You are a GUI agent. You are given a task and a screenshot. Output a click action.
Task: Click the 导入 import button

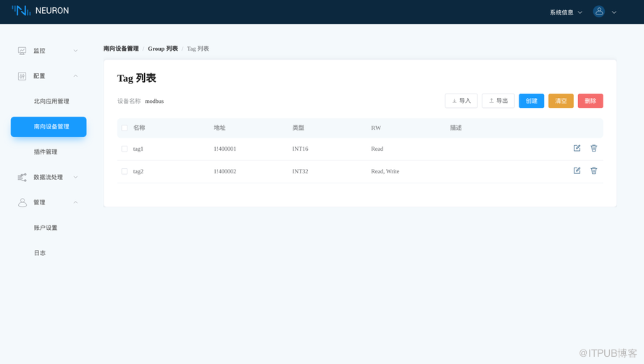click(461, 101)
